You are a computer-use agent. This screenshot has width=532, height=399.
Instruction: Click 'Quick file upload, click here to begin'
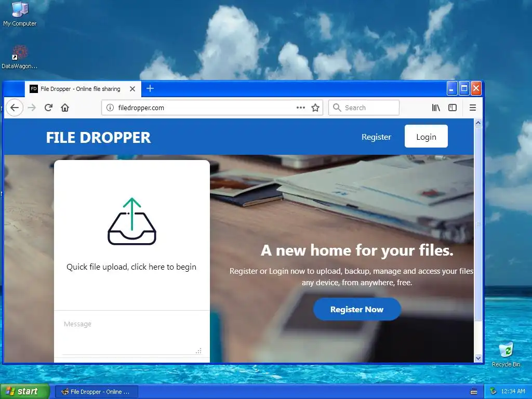pyautogui.click(x=131, y=267)
